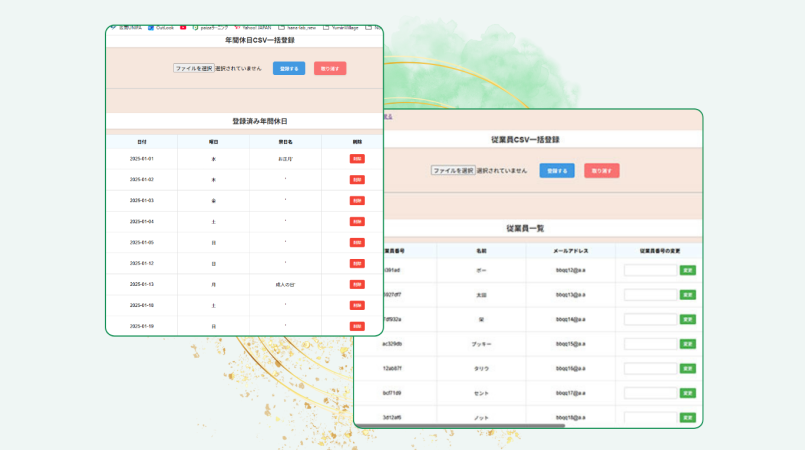Click the red YouTube bookmark icon

point(183,28)
